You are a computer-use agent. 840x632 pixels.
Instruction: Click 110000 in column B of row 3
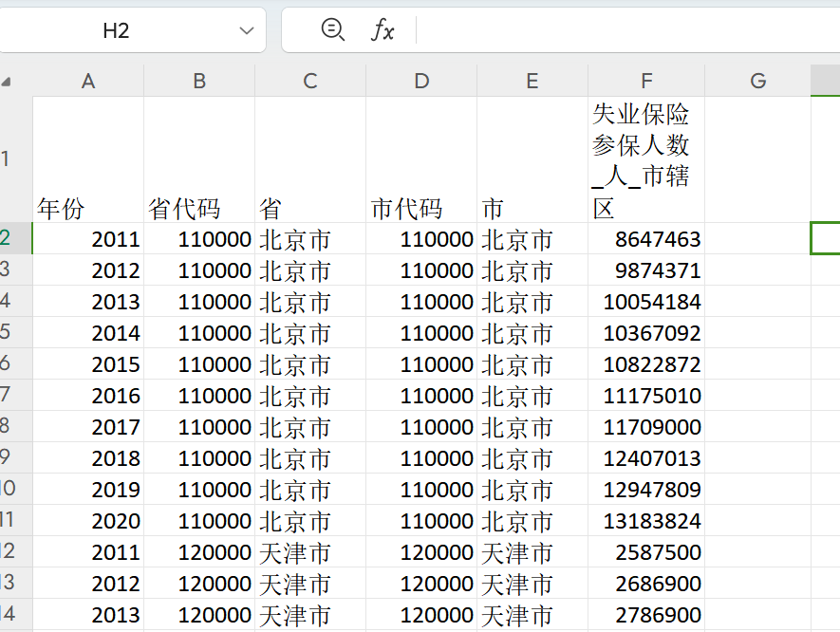199,270
